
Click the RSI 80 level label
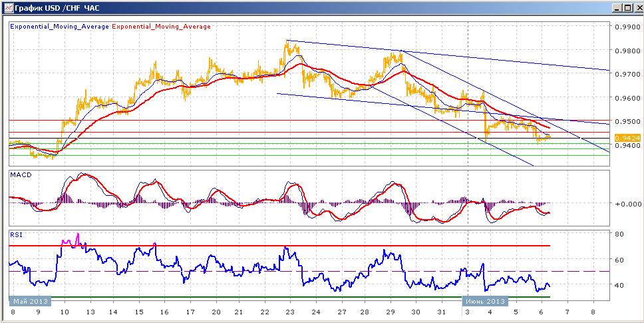point(620,234)
